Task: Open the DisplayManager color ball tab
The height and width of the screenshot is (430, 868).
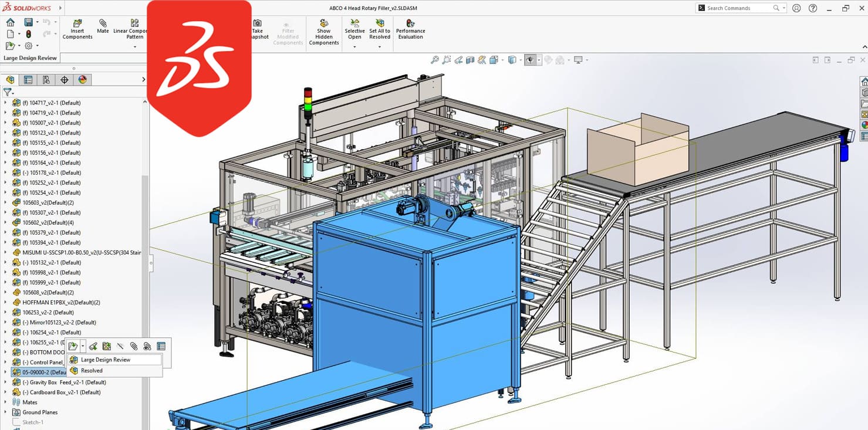Action: (82, 80)
